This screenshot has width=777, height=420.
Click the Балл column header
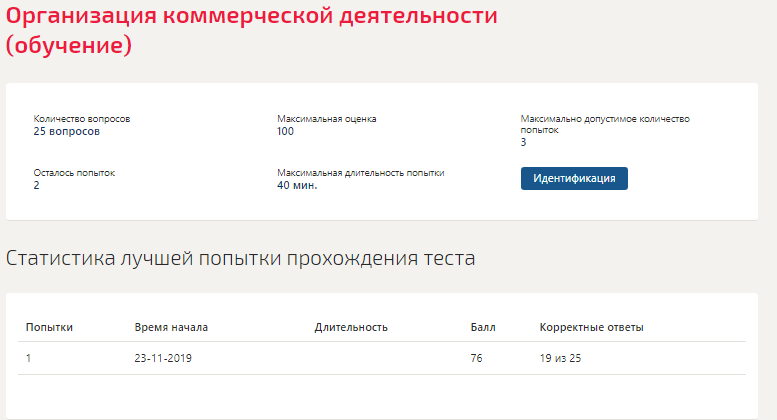(x=483, y=327)
